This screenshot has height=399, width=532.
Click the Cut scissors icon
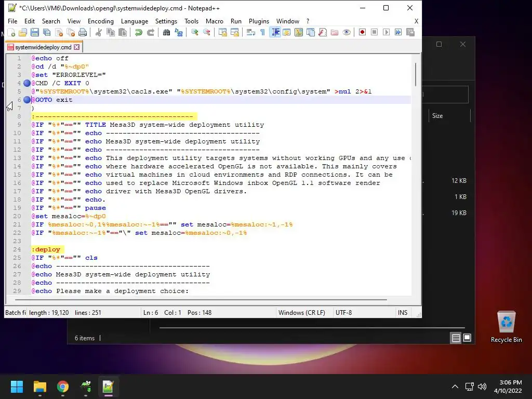[99, 33]
